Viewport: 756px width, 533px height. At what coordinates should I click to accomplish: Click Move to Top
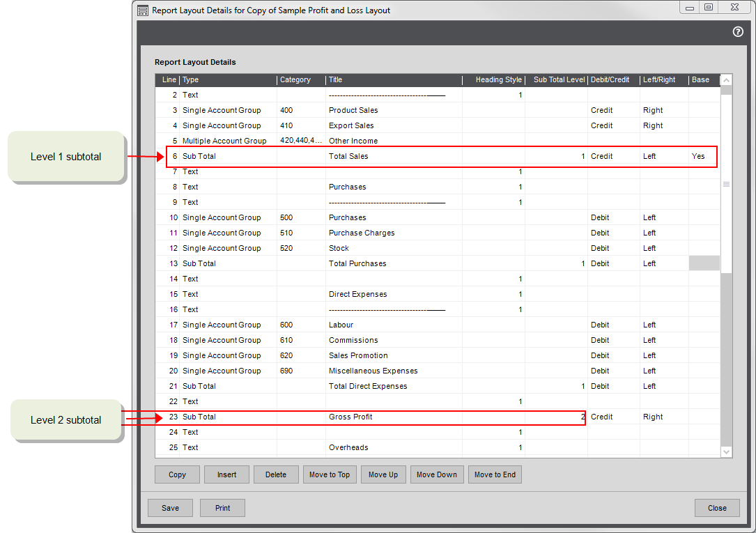(330, 474)
